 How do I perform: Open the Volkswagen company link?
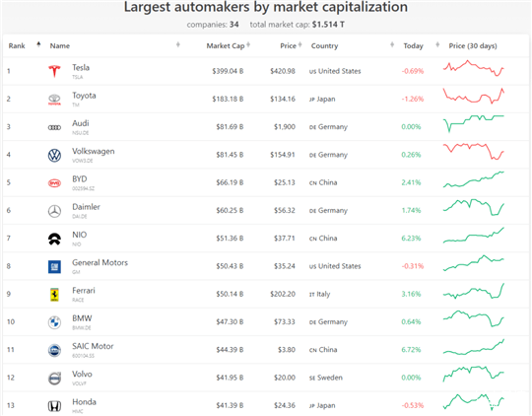[93, 151]
